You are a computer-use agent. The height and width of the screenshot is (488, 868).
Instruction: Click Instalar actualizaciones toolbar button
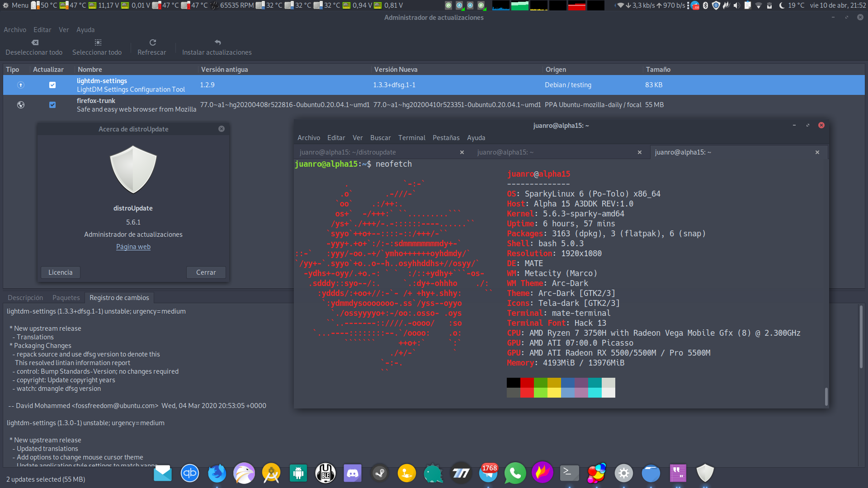[x=217, y=47]
